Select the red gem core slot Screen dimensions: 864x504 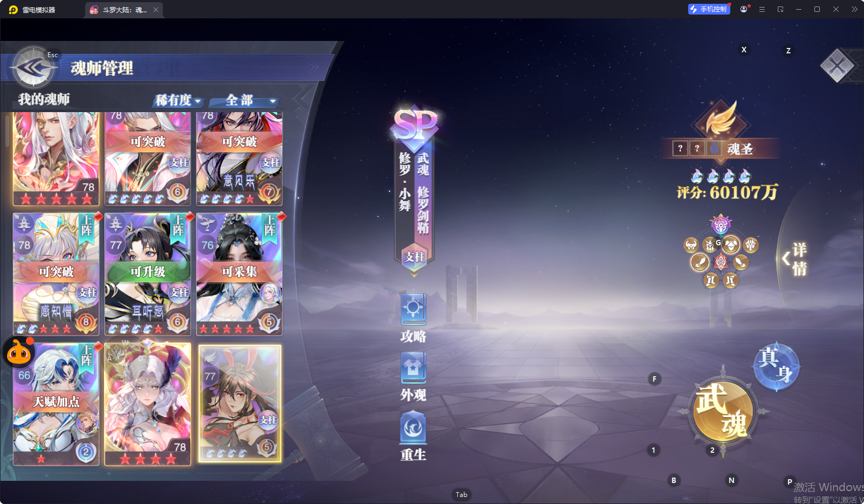pos(721,263)
